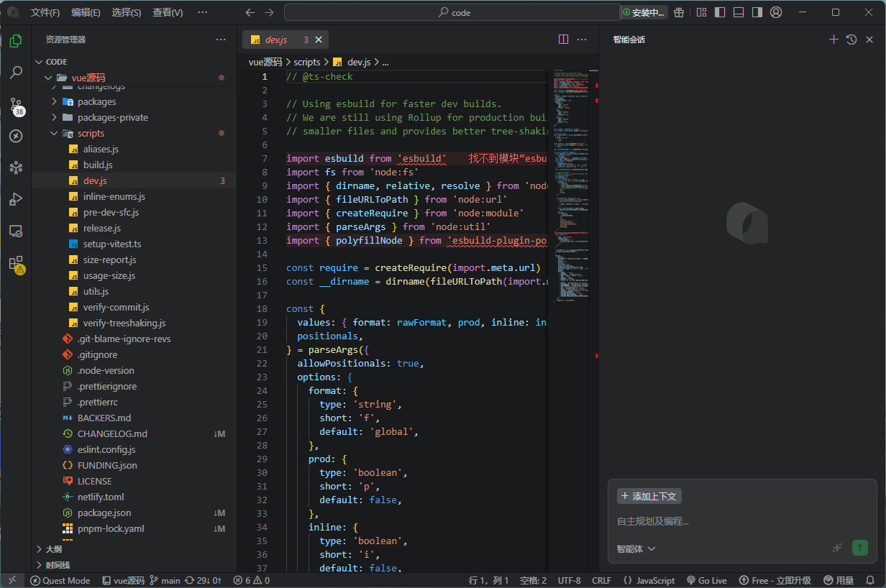This screenshot has width=886, height=588.
Task: Open the overflow menu ellipsis in menu bar
Action: tap(202, 12)
